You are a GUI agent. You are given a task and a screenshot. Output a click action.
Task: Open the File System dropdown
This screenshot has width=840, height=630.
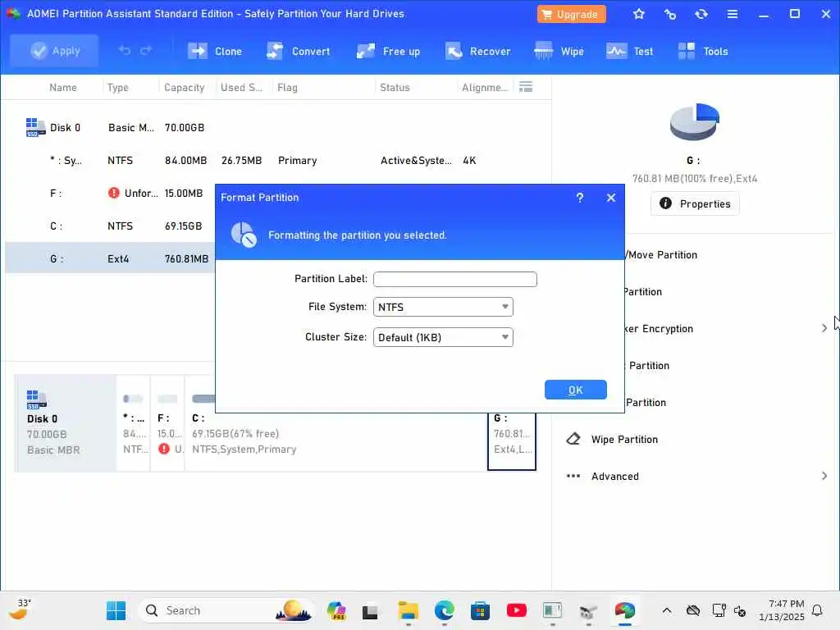click(x=443, y=307)
